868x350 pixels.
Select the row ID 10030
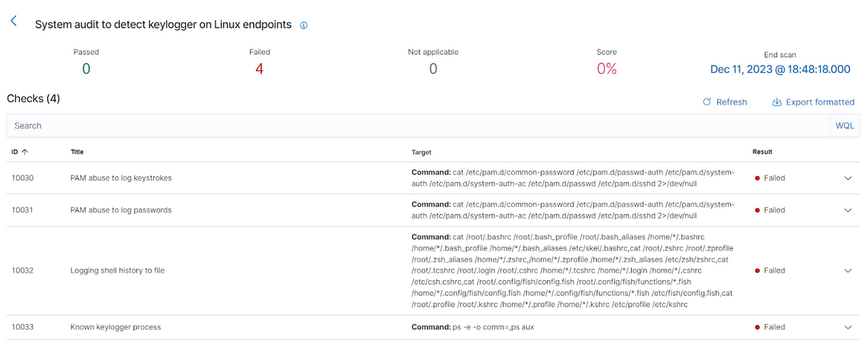coord(22,178)
